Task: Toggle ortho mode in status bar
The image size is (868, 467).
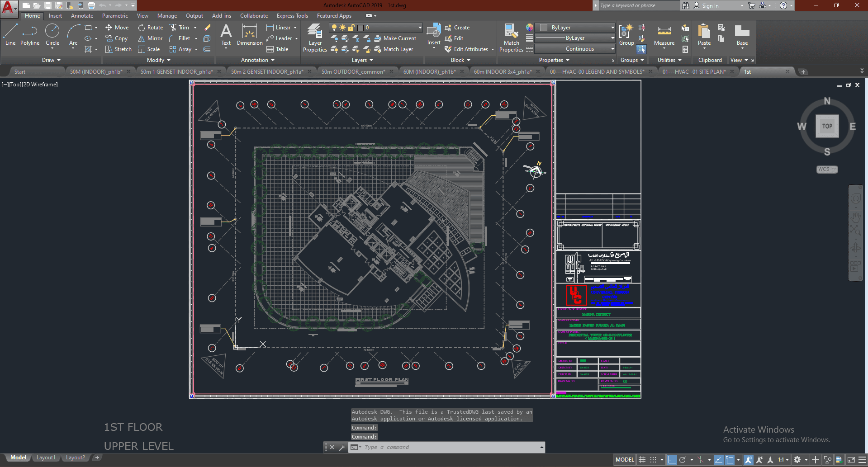Action: coord(672,460)
